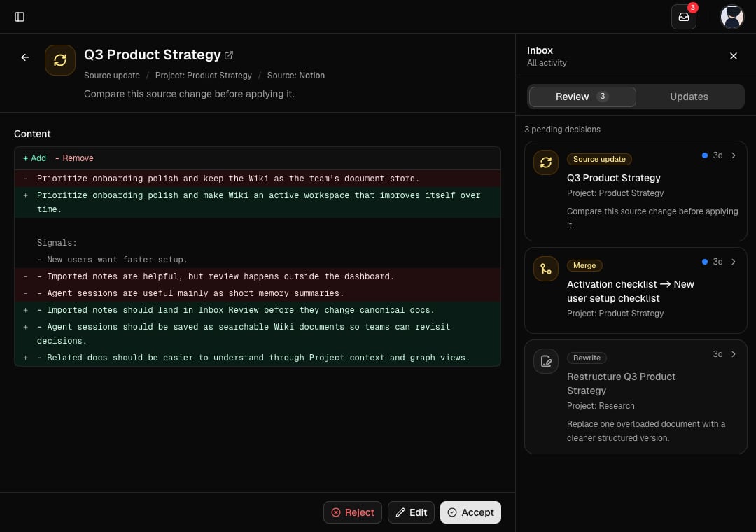Click the Source update card sync icon
This screenshot has height=532, width=756.
pos(546,162)
